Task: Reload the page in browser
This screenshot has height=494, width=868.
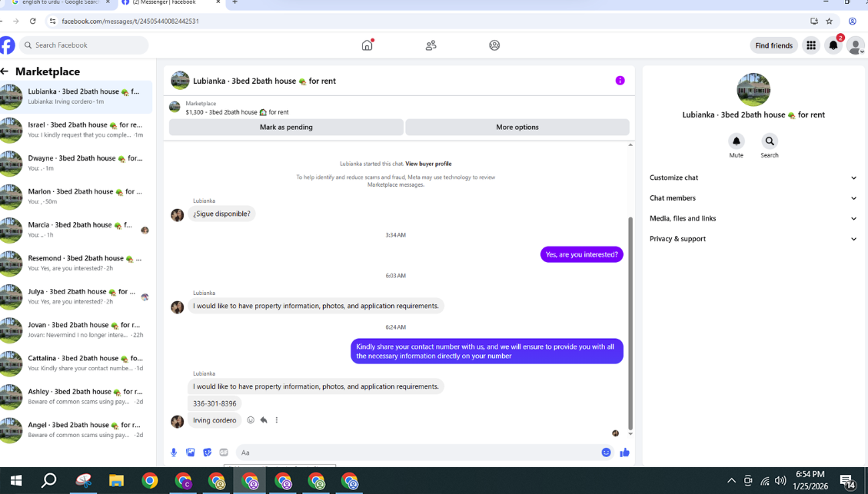Action: pyautogui.click(x=32, y=21)
